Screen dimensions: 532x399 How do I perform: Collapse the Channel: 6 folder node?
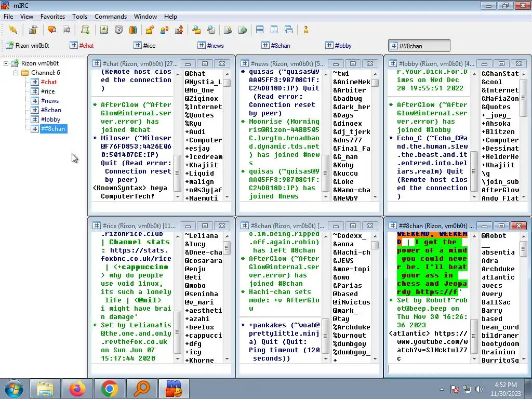point(16,73)
